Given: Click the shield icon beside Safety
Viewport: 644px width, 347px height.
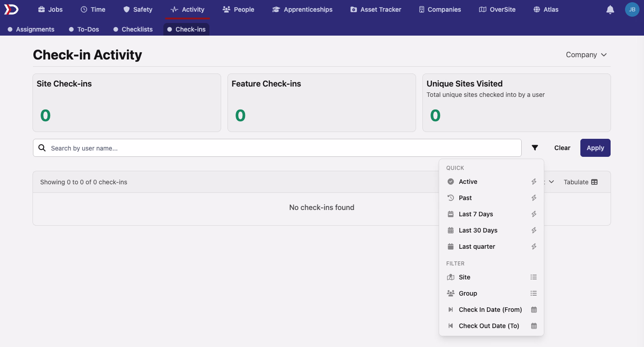Looking at the screenshot, I should pos(126,9).
